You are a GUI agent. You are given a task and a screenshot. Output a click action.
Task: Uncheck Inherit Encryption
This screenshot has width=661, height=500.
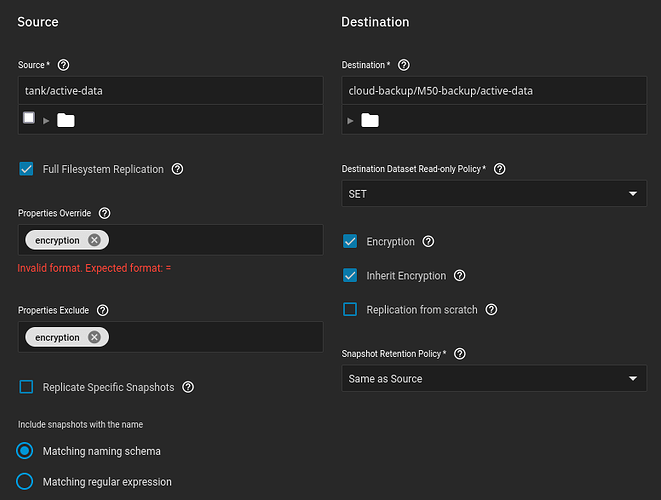click(350, 276)
